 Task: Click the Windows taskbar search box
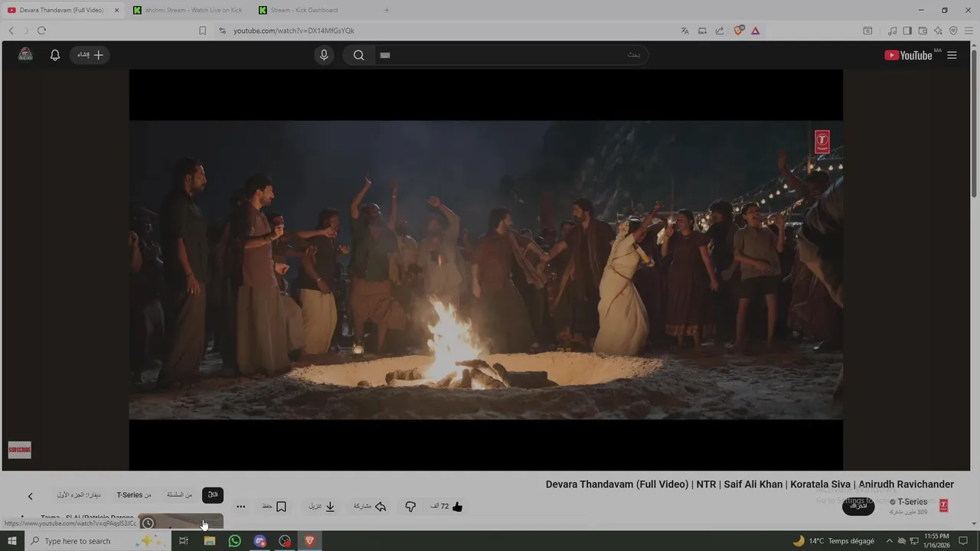coord(97,541)
